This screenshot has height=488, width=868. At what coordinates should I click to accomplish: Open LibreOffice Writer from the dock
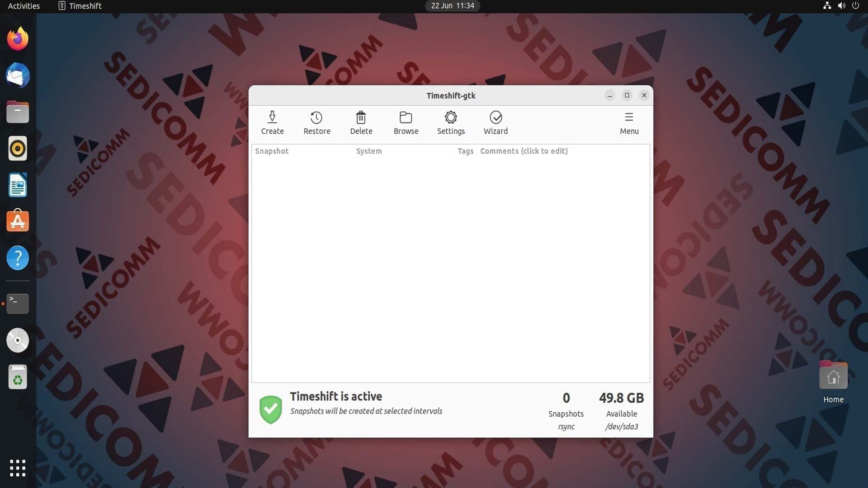coord(18,185)
